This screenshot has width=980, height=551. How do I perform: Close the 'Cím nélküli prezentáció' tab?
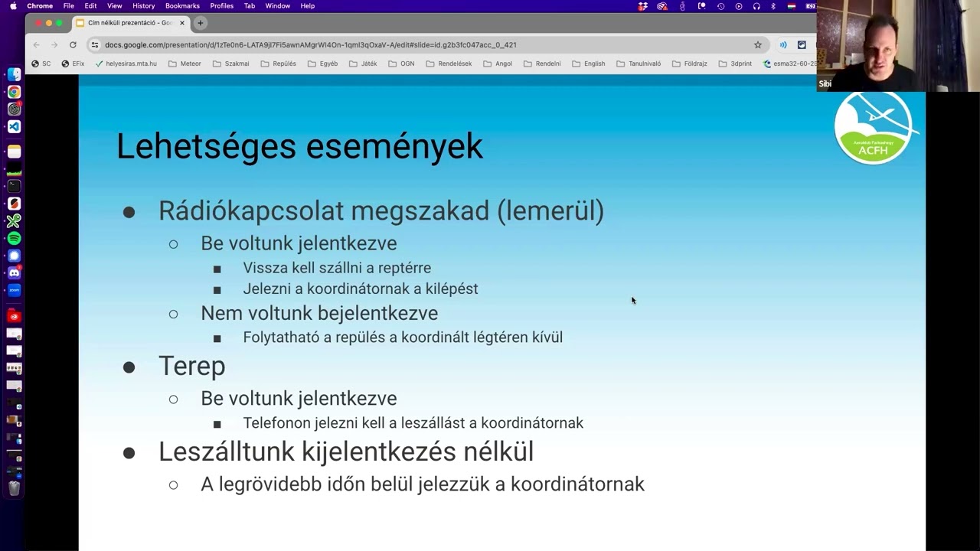tap(182, 23)
